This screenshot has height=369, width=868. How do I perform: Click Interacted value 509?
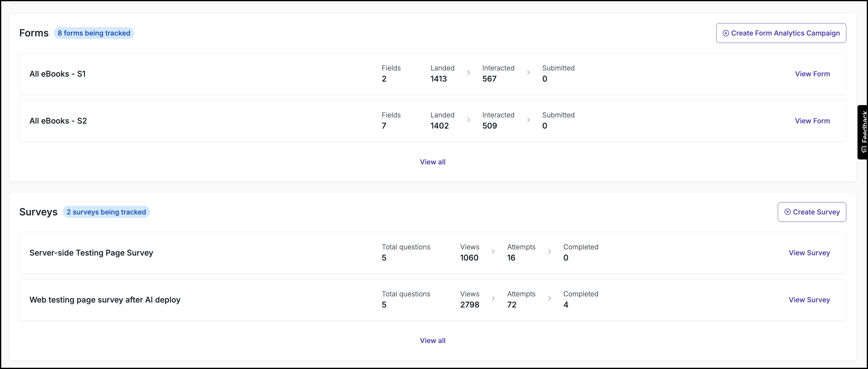(490, 126)
